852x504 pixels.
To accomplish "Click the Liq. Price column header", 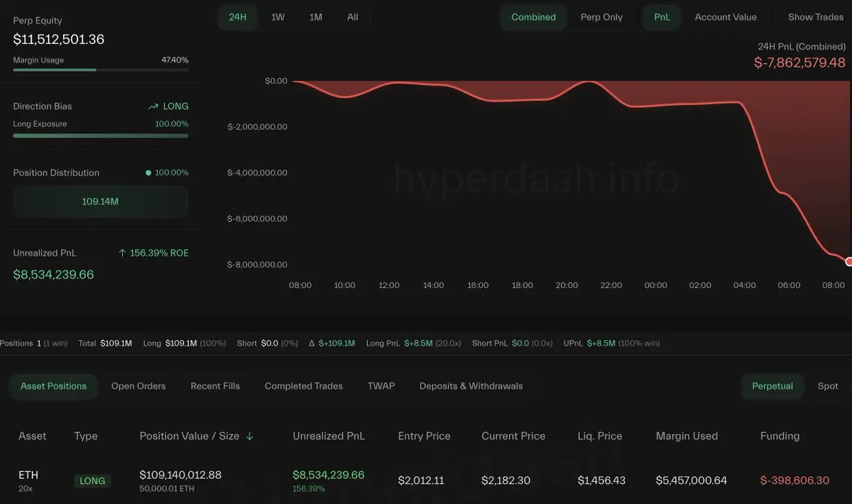I will (600, 436).
